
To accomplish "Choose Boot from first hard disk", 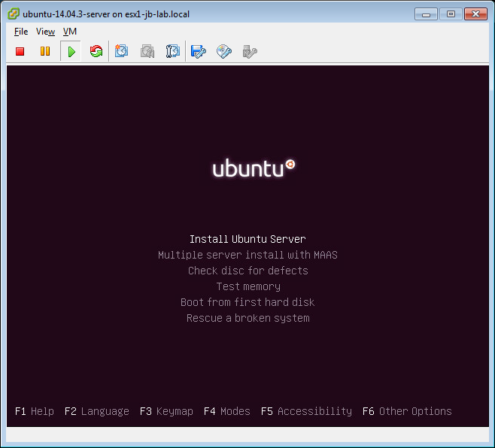I will click(247, 302).
